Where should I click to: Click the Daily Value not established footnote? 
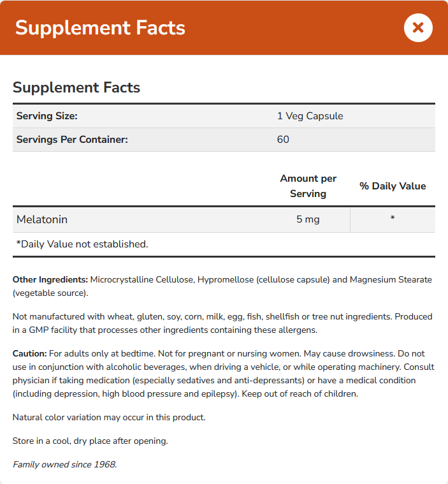[82, 244]
